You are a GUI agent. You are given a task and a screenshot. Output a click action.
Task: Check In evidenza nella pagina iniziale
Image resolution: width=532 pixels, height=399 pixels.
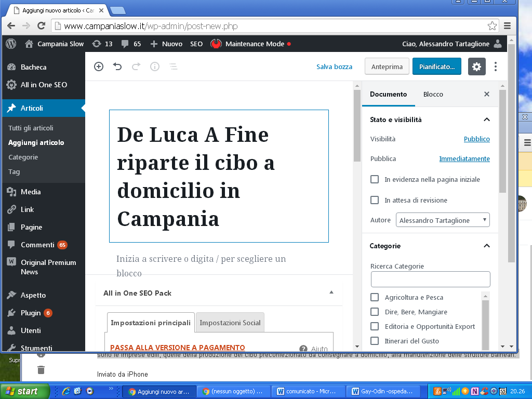pos(375,179)
